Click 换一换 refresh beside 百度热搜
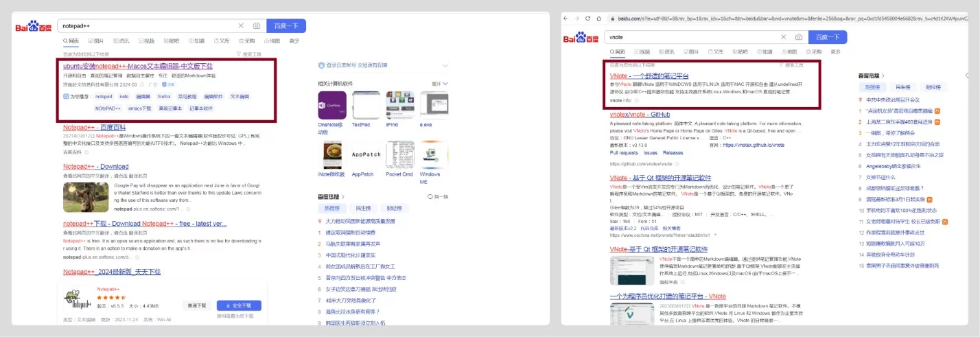 coord(438,196)
